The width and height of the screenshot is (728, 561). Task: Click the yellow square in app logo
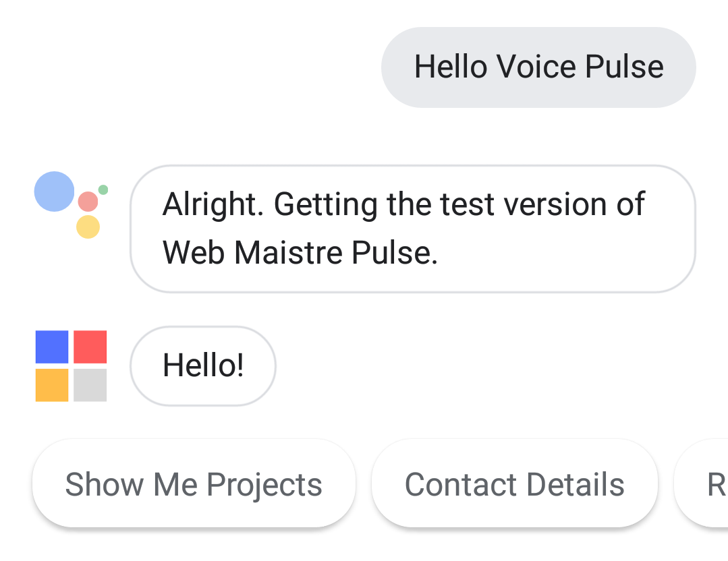click(52, 384)
